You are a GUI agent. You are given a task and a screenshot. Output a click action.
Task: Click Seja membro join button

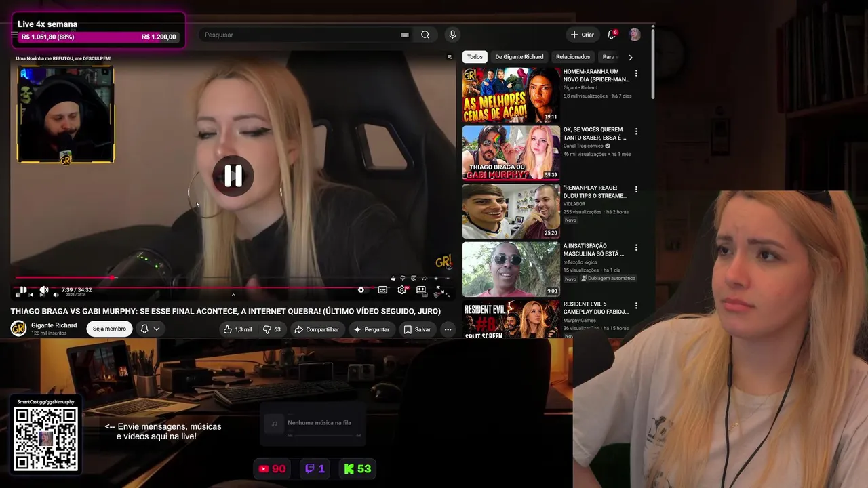click(x=109, y=329)
